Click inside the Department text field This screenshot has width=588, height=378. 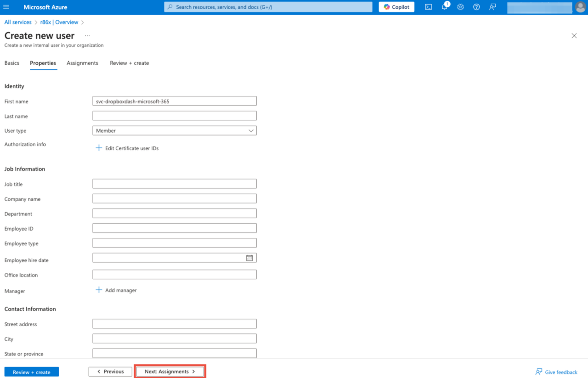pos(174,213)
